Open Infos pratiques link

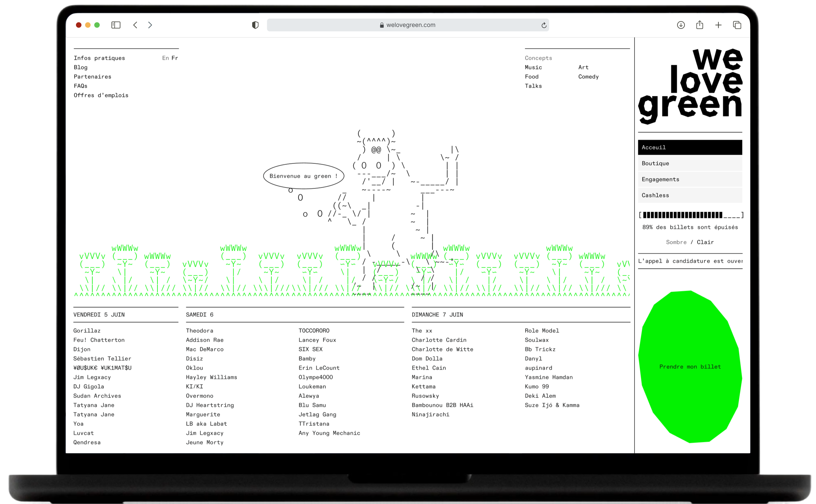[99, 58]
